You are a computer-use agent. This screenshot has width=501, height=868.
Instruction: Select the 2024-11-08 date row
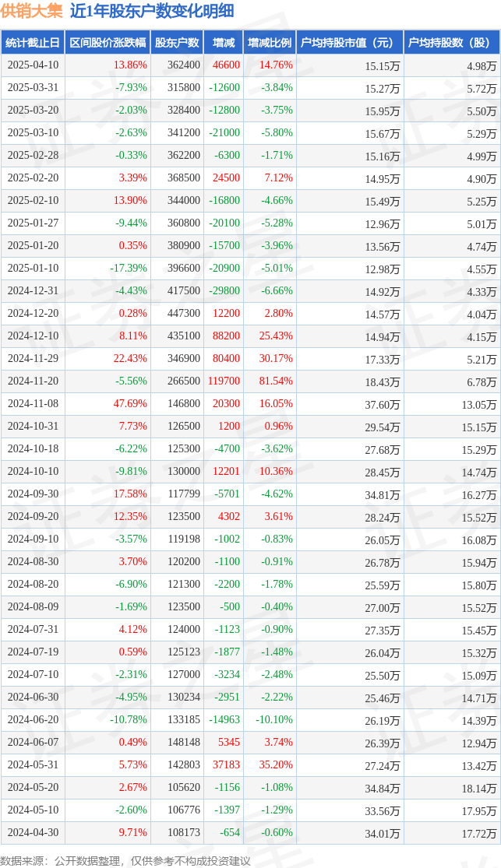click(250, 403)
